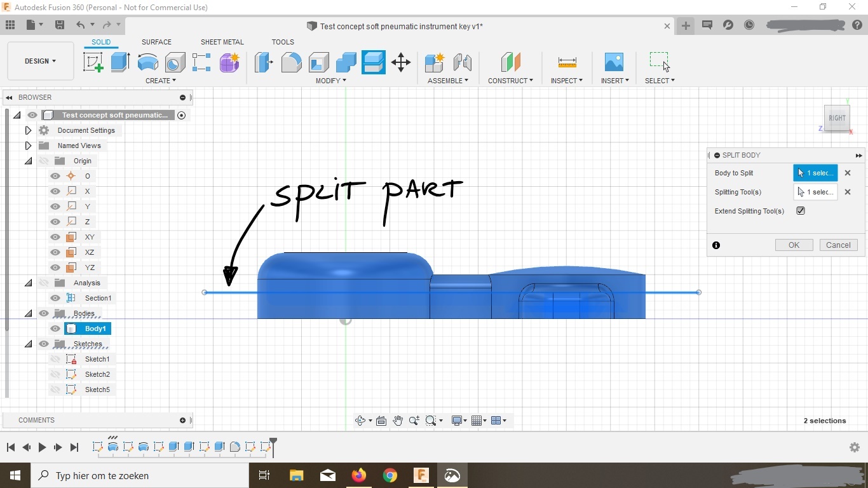Image resolution: width=868 pixels, height=488 pixels.
Task: Undo the last action
Action: coord(80,25)
